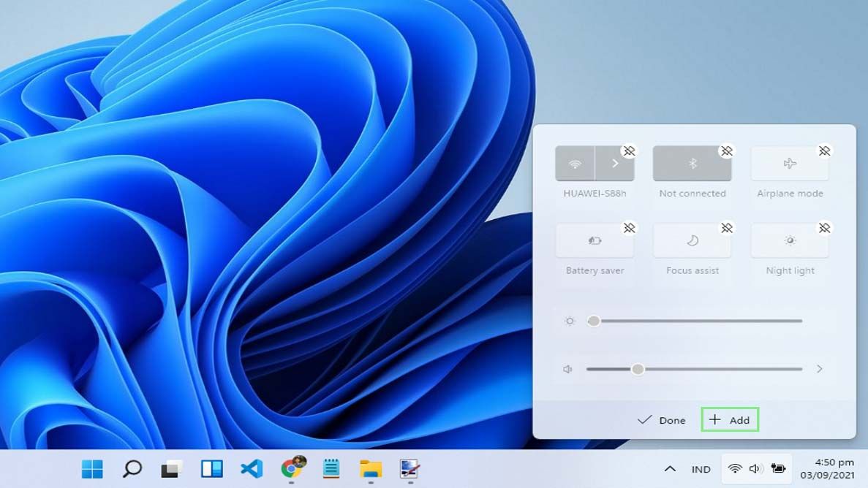Image resolution: width=868 pixels, height=488 pixels.
Task: Click the brightness sun icon beside the slider
Action: [x=570, y=320]
